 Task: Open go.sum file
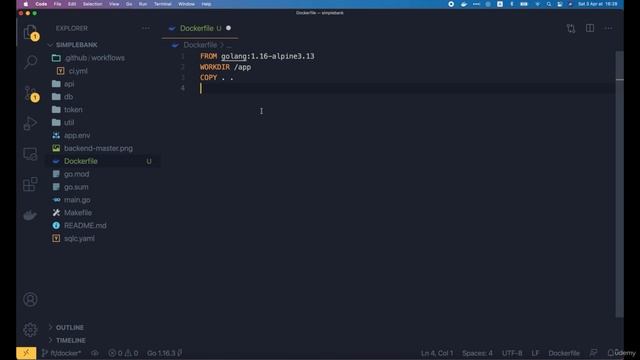coord(76,187)
